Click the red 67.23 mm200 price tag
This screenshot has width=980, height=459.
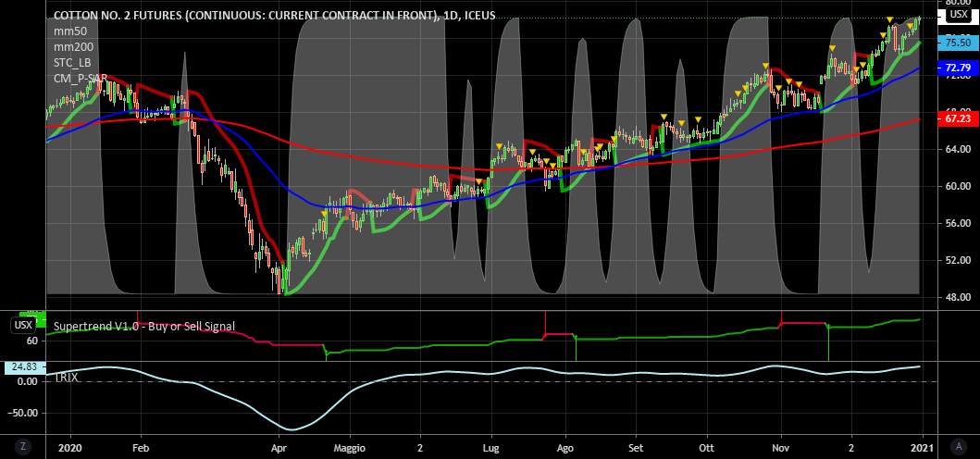point(956,119)
